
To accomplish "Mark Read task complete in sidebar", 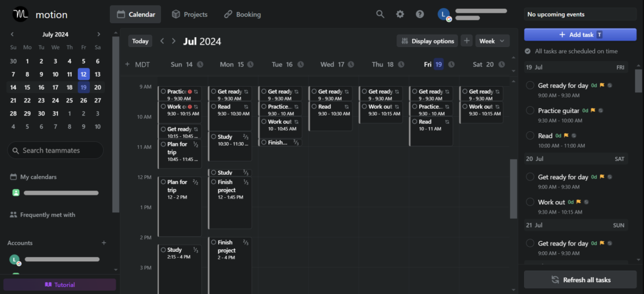I will pyautogui.click(x=530, y=136).
